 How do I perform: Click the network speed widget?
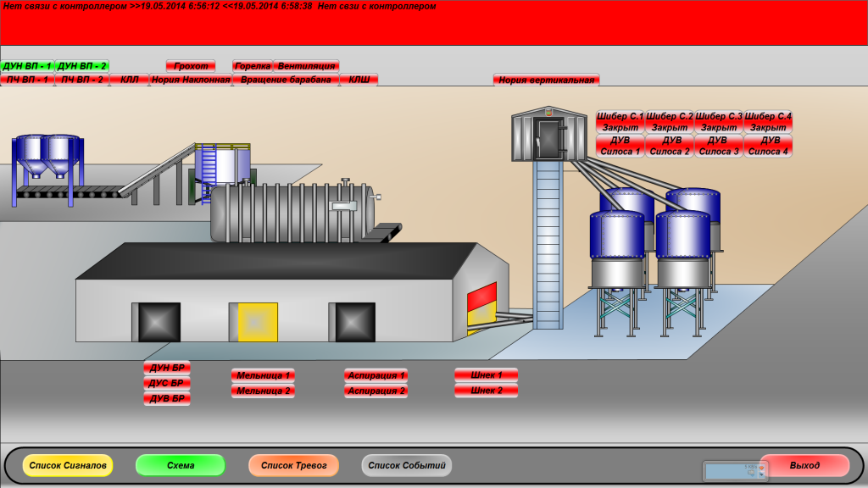[x=734, y=471]
